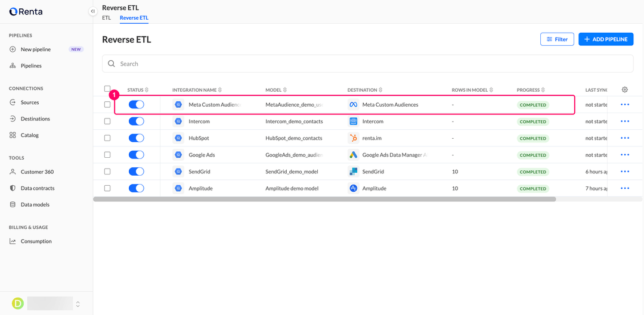Expand the account switcher chevrons
This screenshot has height=315, width=644.
click(x=78, y=304)
